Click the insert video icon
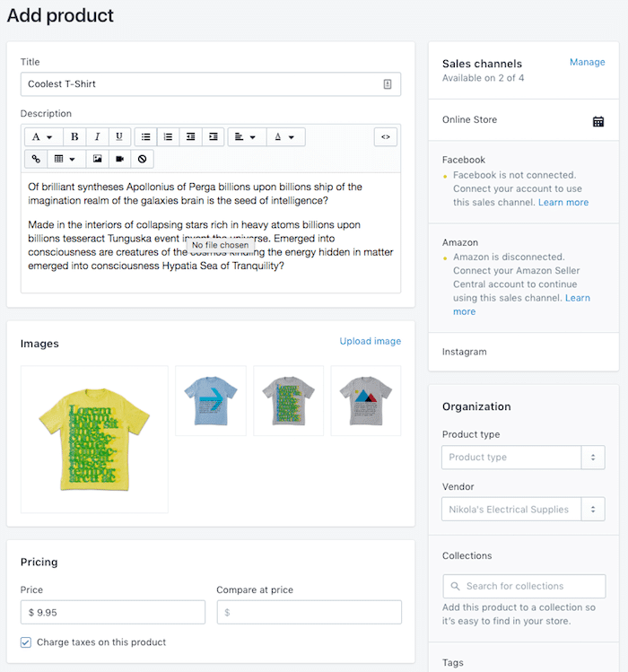The image size is (628, 672). pos(119,159)
